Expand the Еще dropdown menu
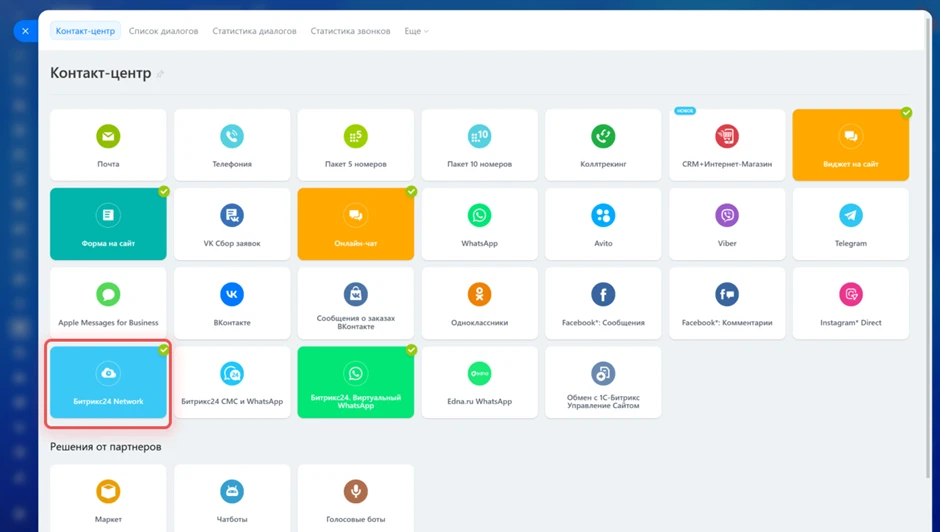The image size is (940, 532). coord(416,31)
